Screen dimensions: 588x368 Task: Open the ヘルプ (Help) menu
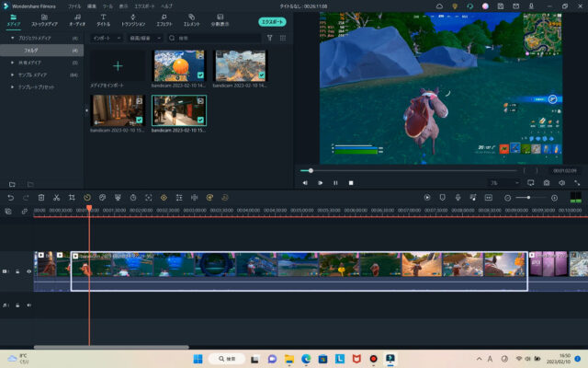167,6
